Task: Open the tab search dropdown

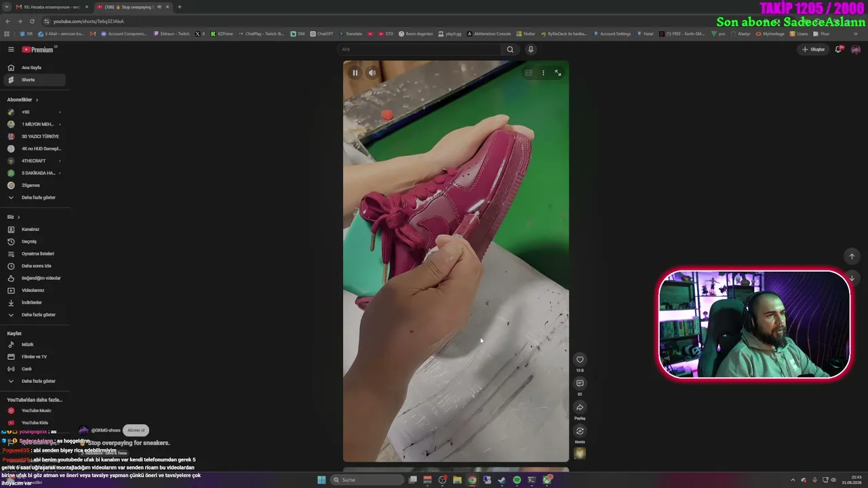Action: click(7, 7)
